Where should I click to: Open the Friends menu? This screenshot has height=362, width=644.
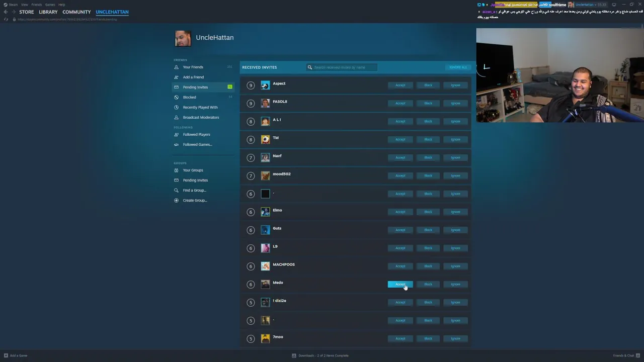point(37,5)
